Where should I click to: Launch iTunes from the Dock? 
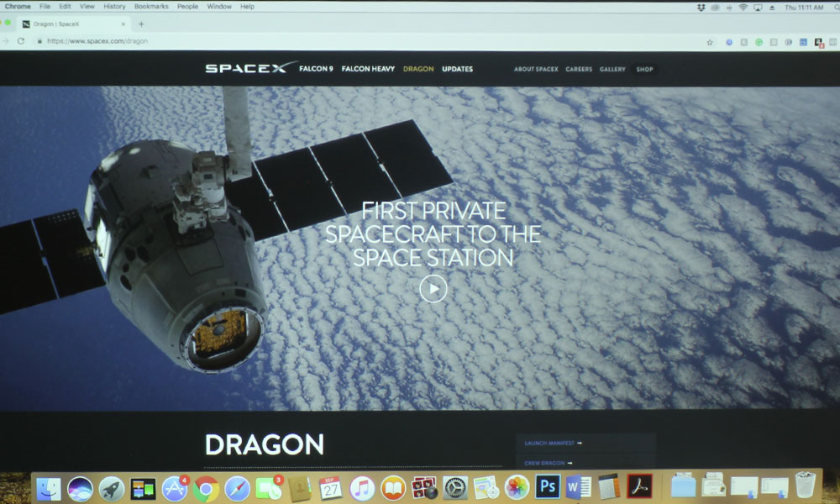click(x=362, y=489)
